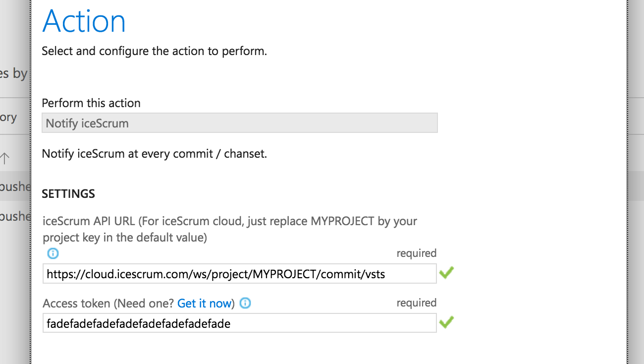Click the up arrow icon in background list

4,159
